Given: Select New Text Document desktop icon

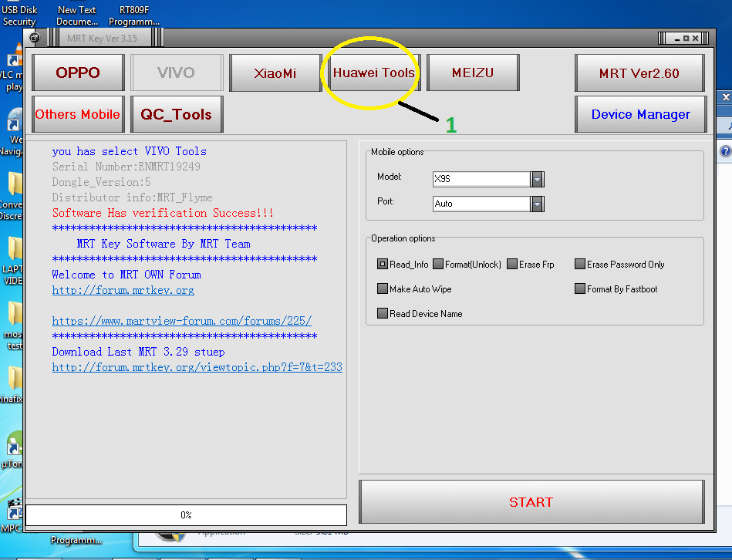Looking at the screenshot, I should [x=77, y=15].
